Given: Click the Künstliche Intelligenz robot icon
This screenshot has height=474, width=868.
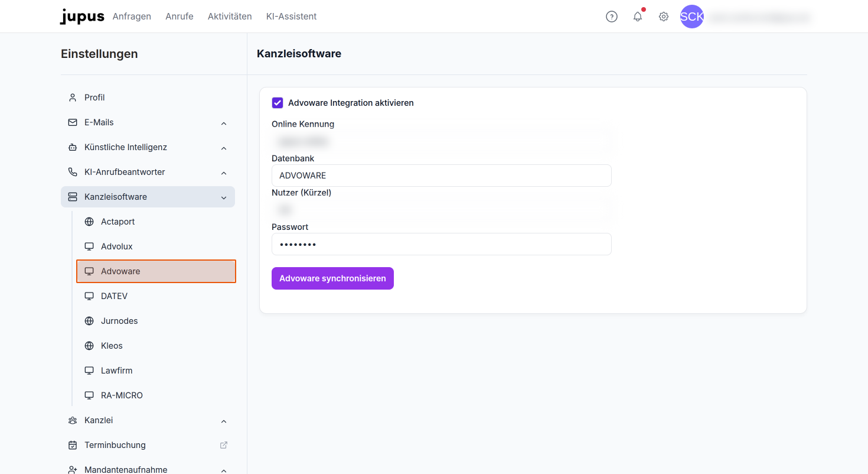Looking at the screenshot, I should [73, 147].
